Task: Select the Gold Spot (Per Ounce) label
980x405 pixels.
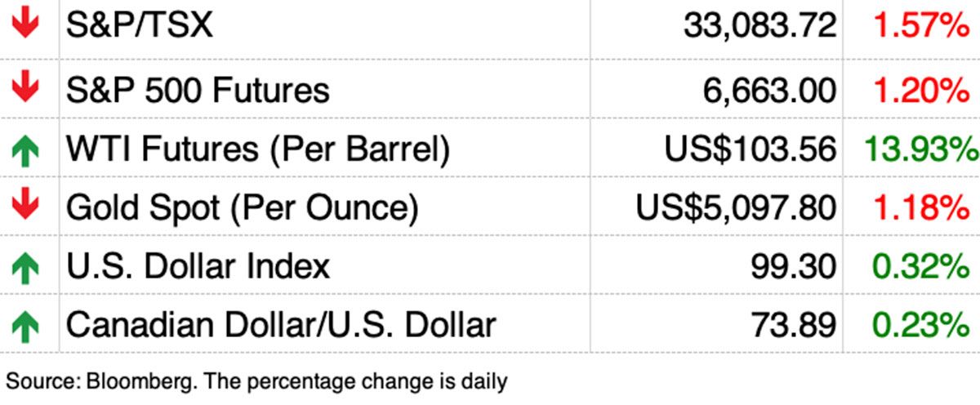Action: coord(242,208)
